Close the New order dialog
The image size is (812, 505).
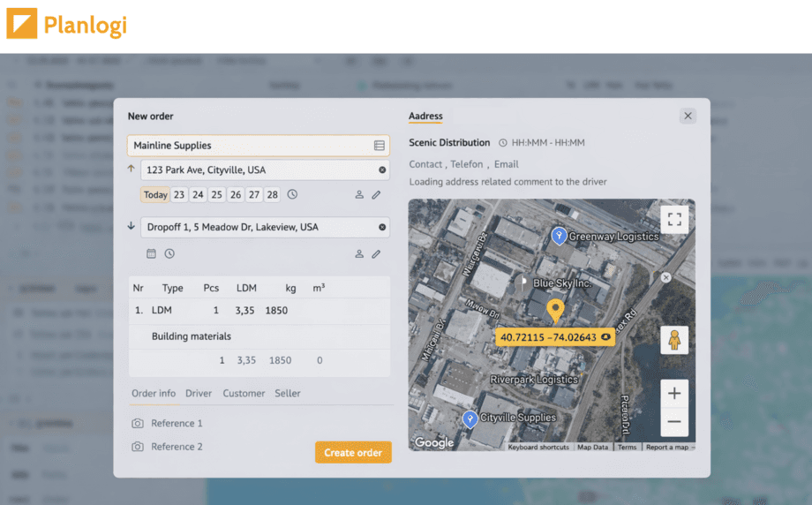pyautogui.click(x=688, y=116)
